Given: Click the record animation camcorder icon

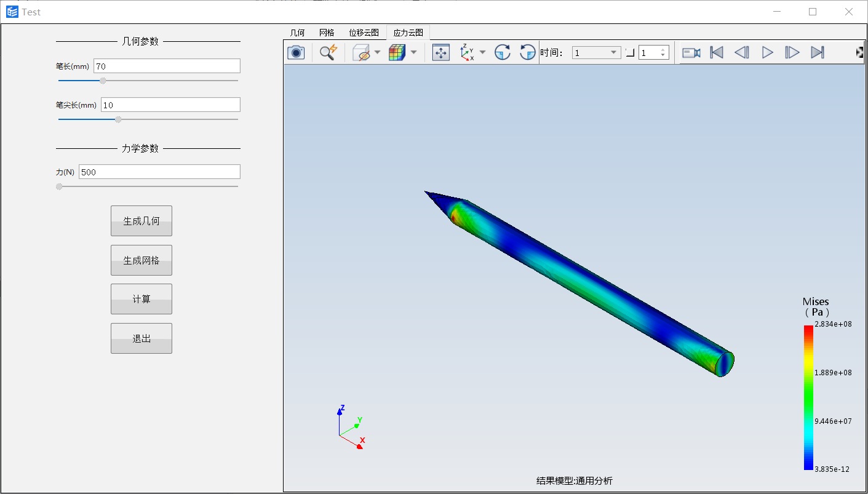Looking at the screenshot, I should click(x=691, y=53).
